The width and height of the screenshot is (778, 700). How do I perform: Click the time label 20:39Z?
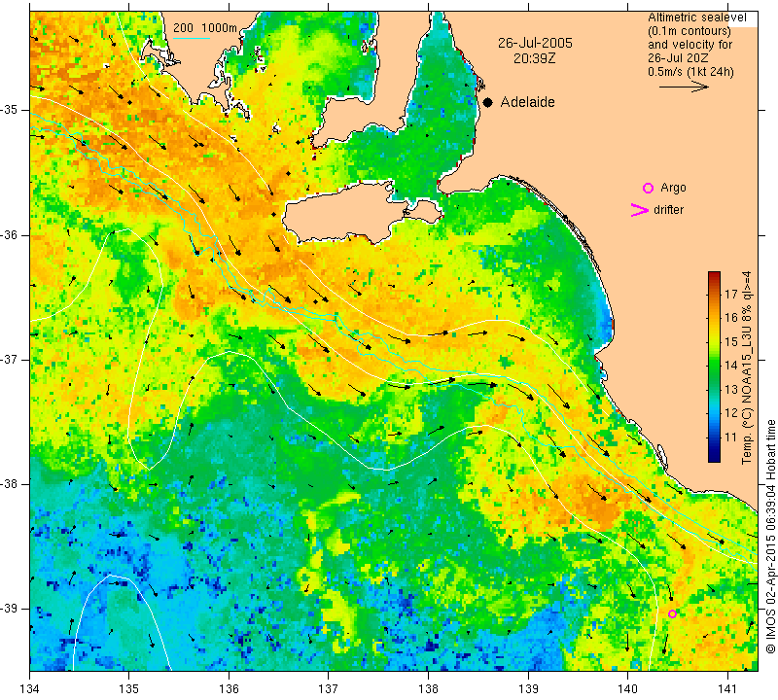[534, 58]
